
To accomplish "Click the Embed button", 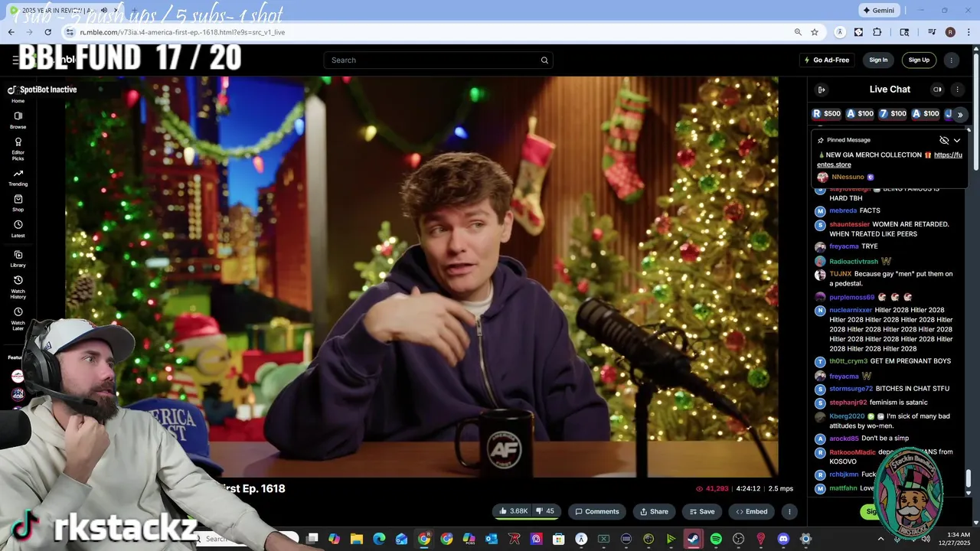I will tap(752, 511).
